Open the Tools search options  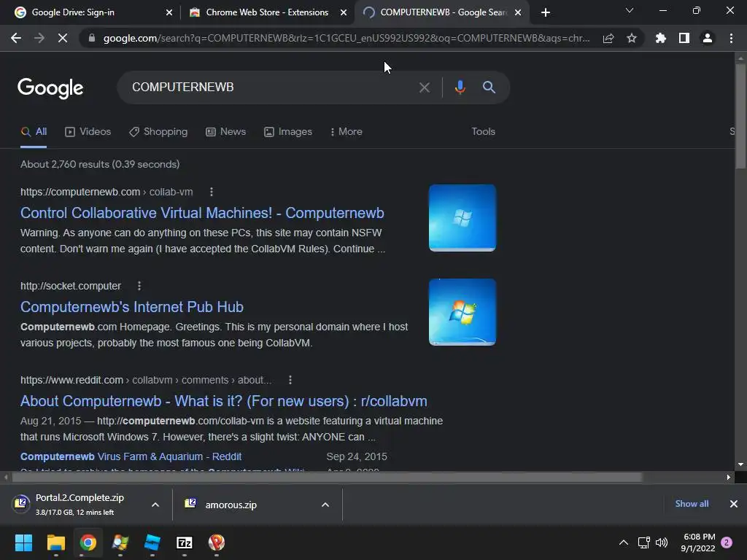point(483,132)
